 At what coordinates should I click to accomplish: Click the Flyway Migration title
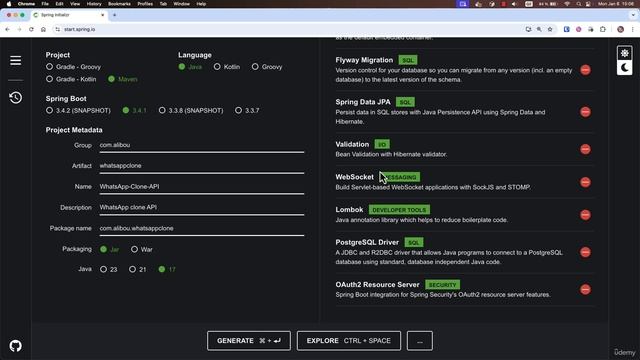(x=364, y=60)
